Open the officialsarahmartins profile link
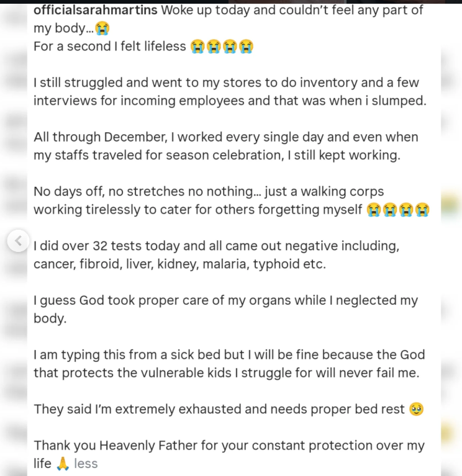Image resolution: width=462 pixels, height=476 pixels. tap(96, 11)
